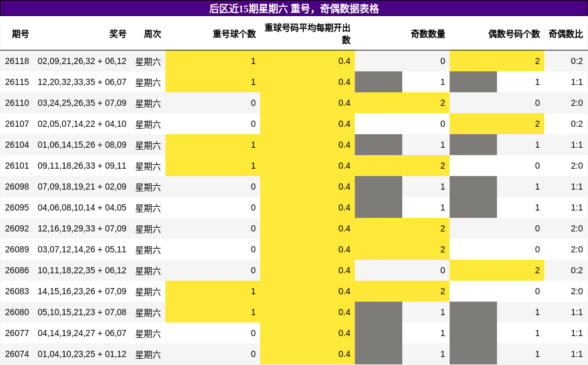Select issue number 26107
Image resolution: width=588 pixels, height=365 pixels.
tap(17, 124)
